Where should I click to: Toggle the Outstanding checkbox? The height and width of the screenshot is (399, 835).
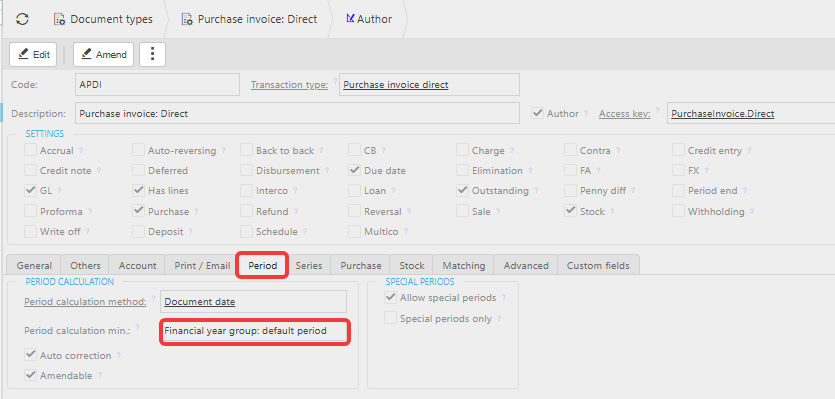[x=463, y=190]
